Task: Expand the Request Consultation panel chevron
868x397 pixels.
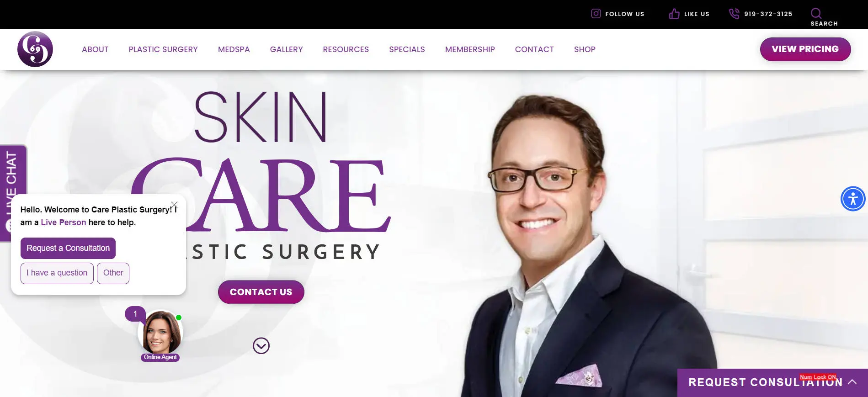Action: click(x=852, y=382)
